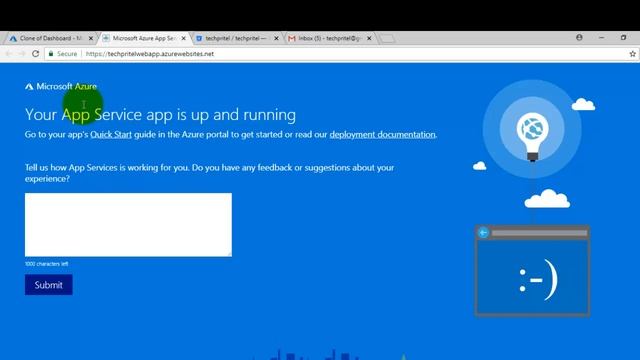This screenshot has width=640, height=360.
Task: Open a new browser tab
Action: point(387,39)
